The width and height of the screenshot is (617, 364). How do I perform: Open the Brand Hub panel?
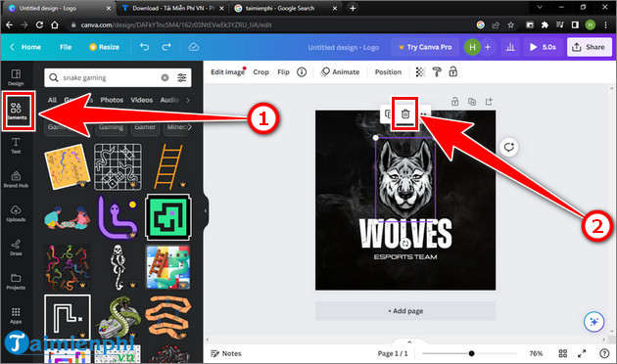tap(16, 179)
